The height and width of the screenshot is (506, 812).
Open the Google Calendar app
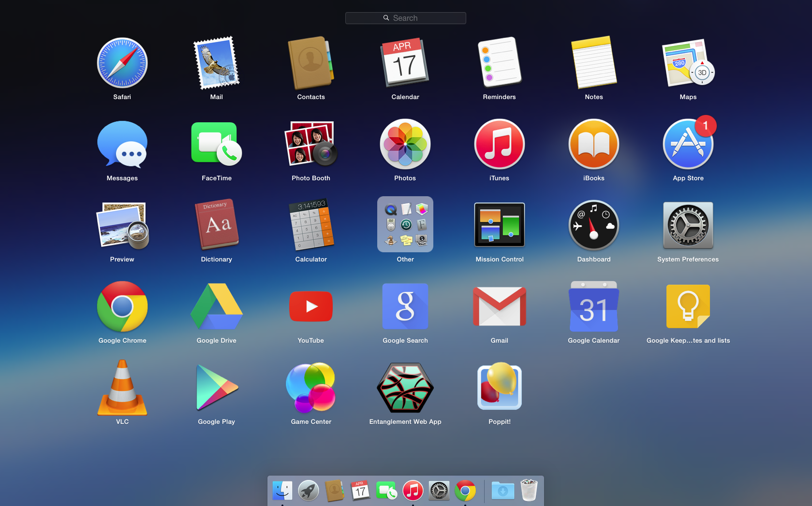click(594, 306)
